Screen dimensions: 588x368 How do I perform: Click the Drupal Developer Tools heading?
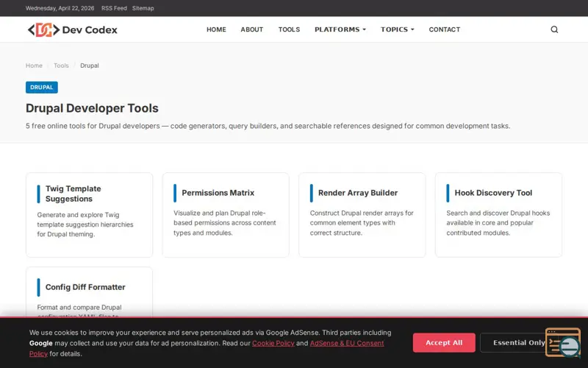92,108
